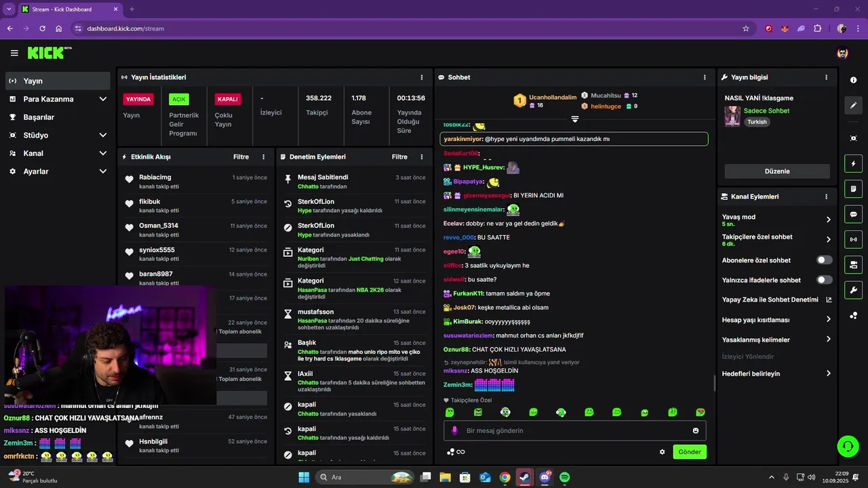Open Kanal Eylemleri three-dot menu

click(826, 197)
